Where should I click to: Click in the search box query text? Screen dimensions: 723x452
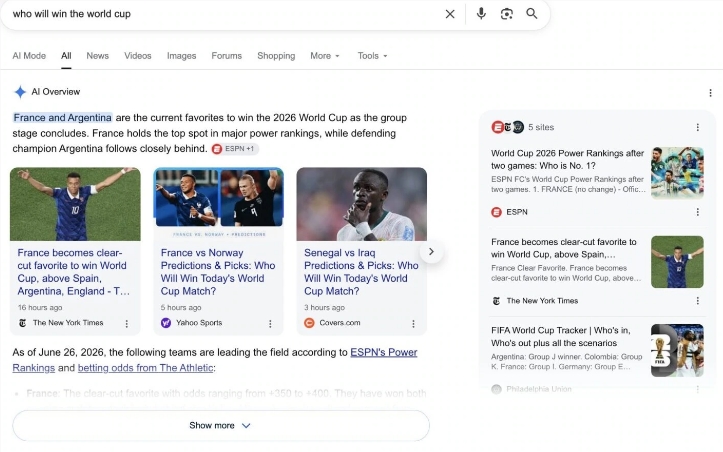pos(71,14)
